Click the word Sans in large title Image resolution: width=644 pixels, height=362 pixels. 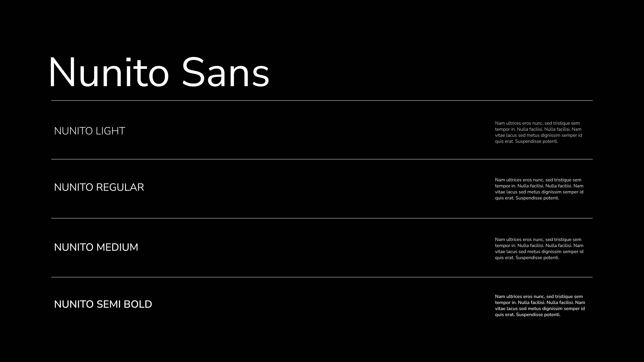(226, 72)
